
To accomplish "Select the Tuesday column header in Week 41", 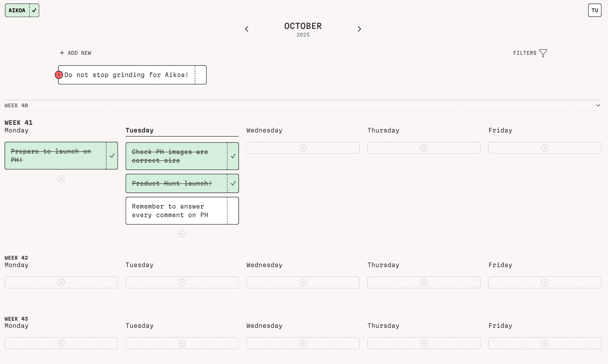I will click(140, 131).
